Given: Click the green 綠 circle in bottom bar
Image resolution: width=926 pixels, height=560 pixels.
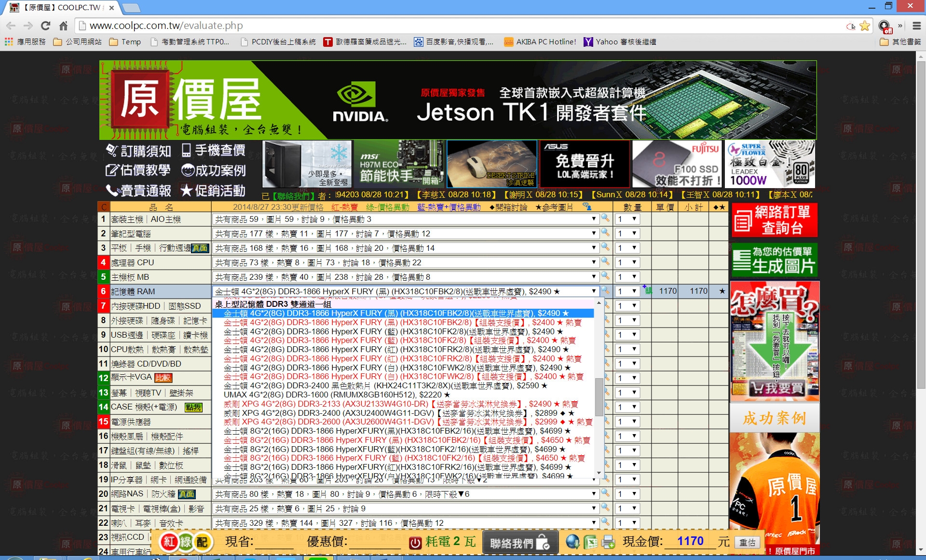Looking at the screenshot, I should [186, 542].
